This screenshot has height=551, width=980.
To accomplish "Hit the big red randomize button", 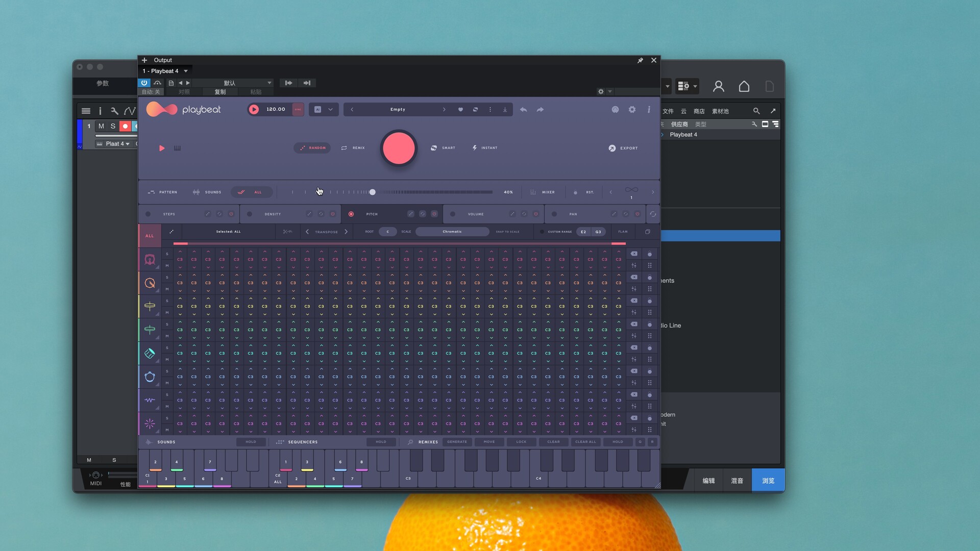I will tap(399, 148).
